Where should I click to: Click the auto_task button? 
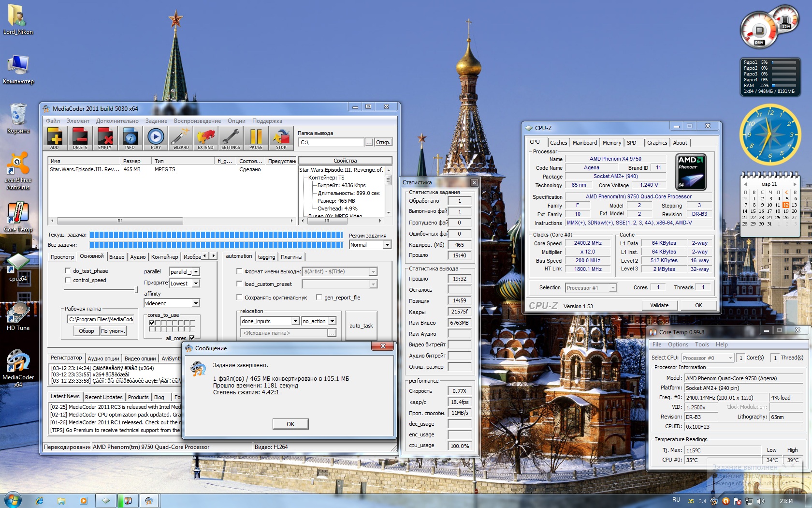[x=361, y=326]
